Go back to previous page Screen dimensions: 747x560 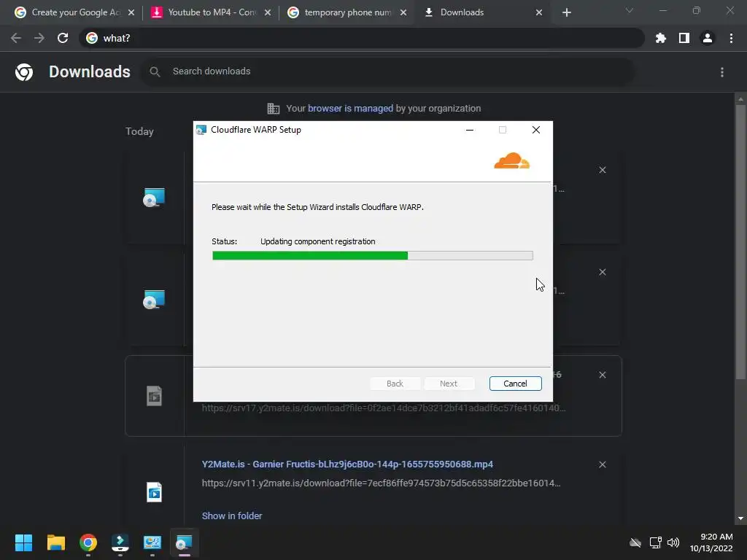tap(16, 38)
